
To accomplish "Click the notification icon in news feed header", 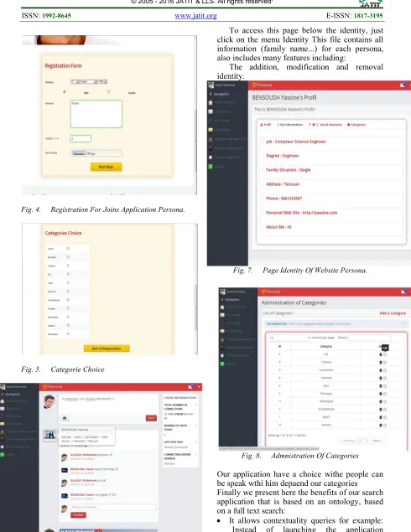I will coord(190,387).
